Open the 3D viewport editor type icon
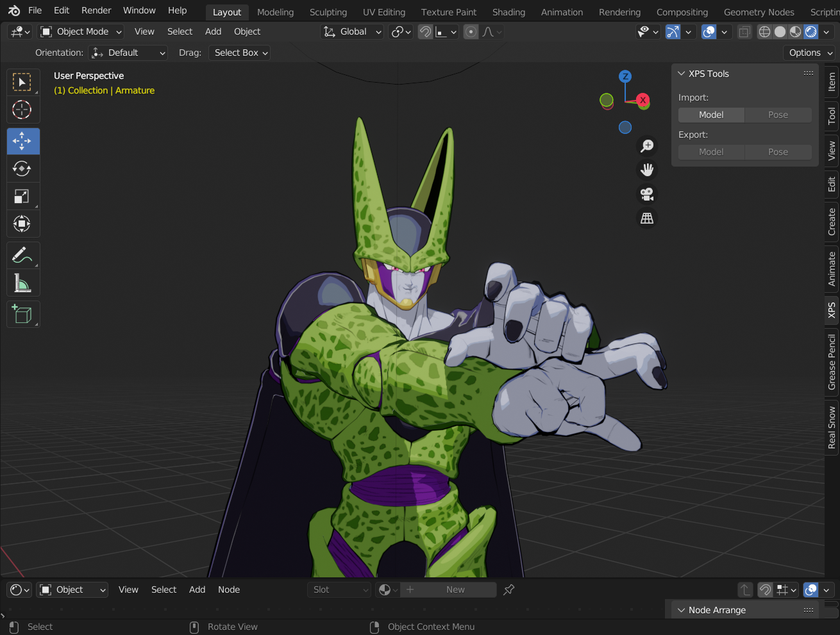This screenshot has height=635, width=840. (x=20, y=31)
